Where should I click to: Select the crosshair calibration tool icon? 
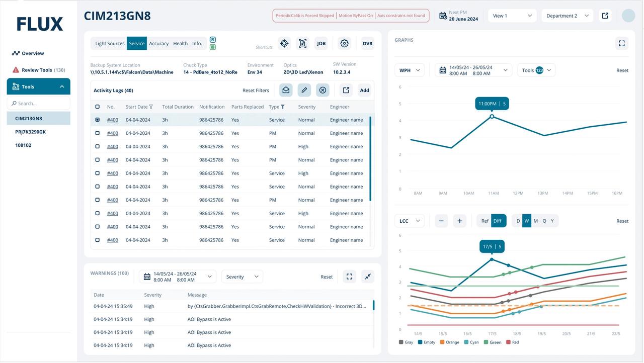click(x=284, y=43)
